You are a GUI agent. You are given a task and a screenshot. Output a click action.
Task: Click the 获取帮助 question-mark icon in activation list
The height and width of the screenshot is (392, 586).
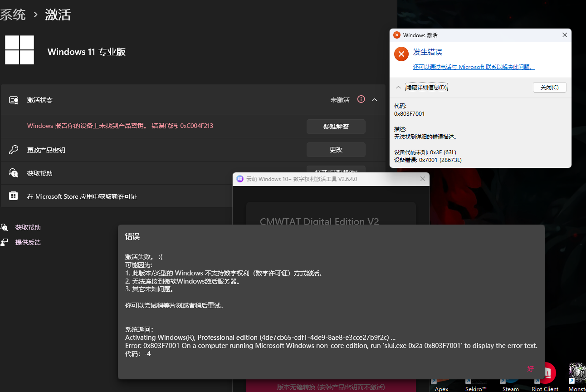coord(14,173)
